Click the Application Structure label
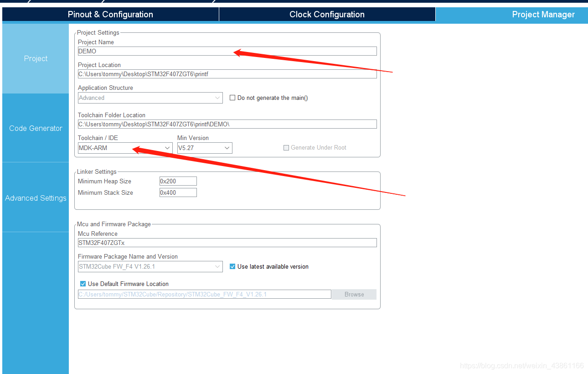 pos(105,88)
